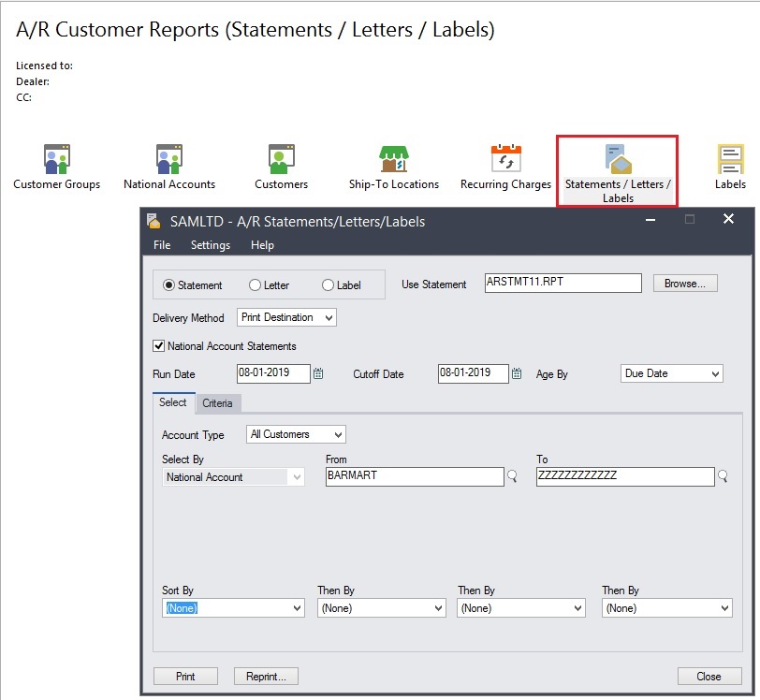Select the Label radio button
This screenshot has width=760, height=700.
click(329, 285)
